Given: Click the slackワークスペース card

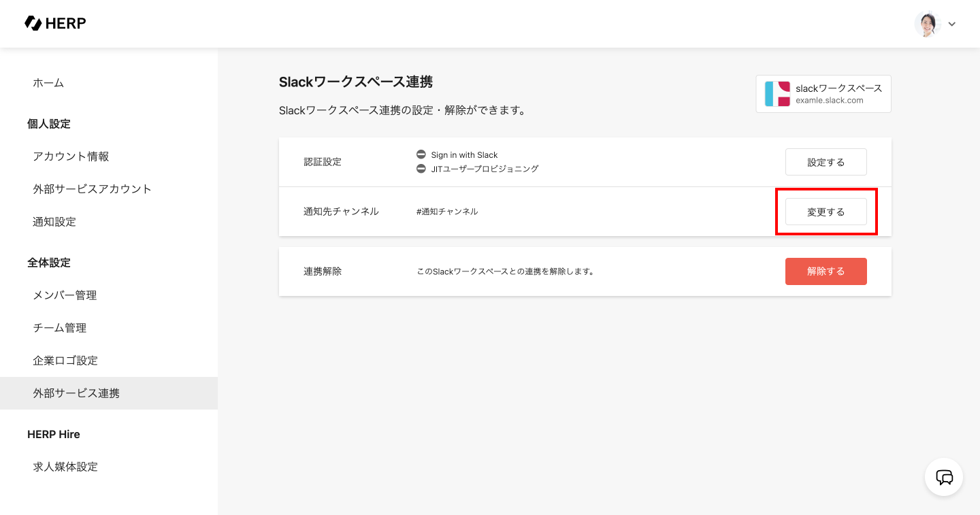Looking at the screenshot, I should (x=823, y=94).
